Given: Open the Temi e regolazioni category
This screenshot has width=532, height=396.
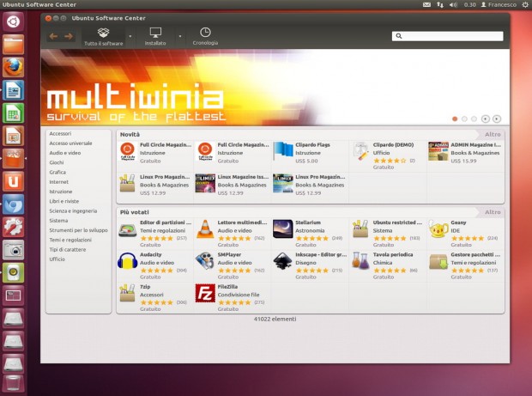Looking at the screenshot, I should pos(70,240).
